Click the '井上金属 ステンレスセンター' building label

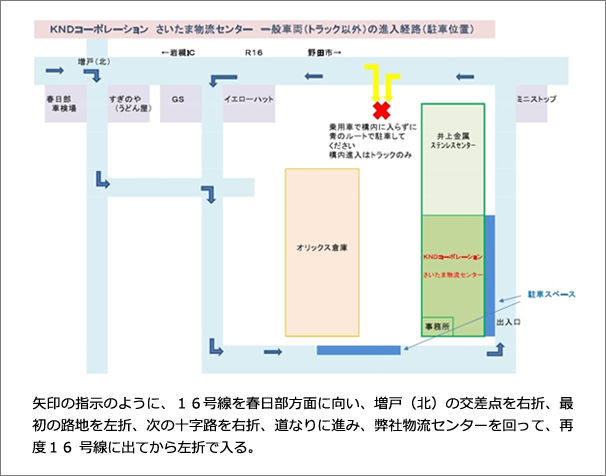(x=453, y=141)
